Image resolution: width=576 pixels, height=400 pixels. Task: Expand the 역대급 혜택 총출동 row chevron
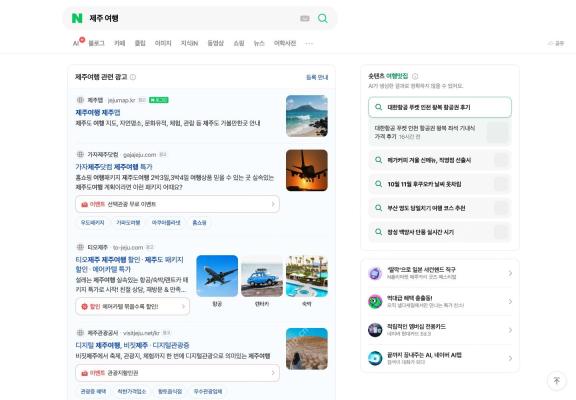[x=510, y=302]
